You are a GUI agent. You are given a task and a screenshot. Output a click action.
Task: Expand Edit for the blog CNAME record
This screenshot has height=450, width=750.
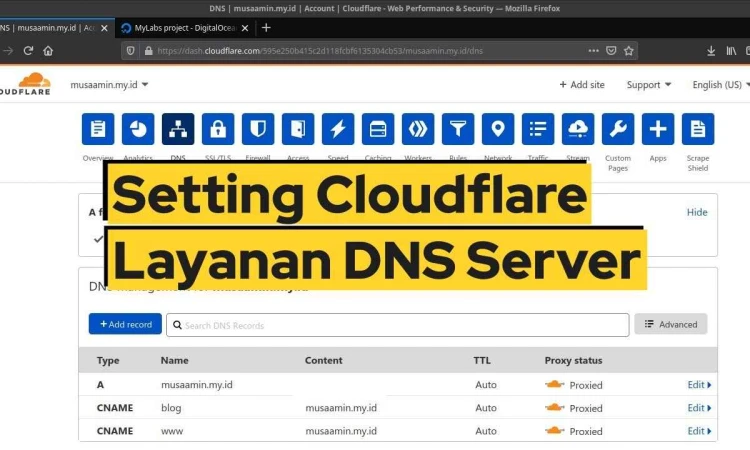[x=699, y=407]
